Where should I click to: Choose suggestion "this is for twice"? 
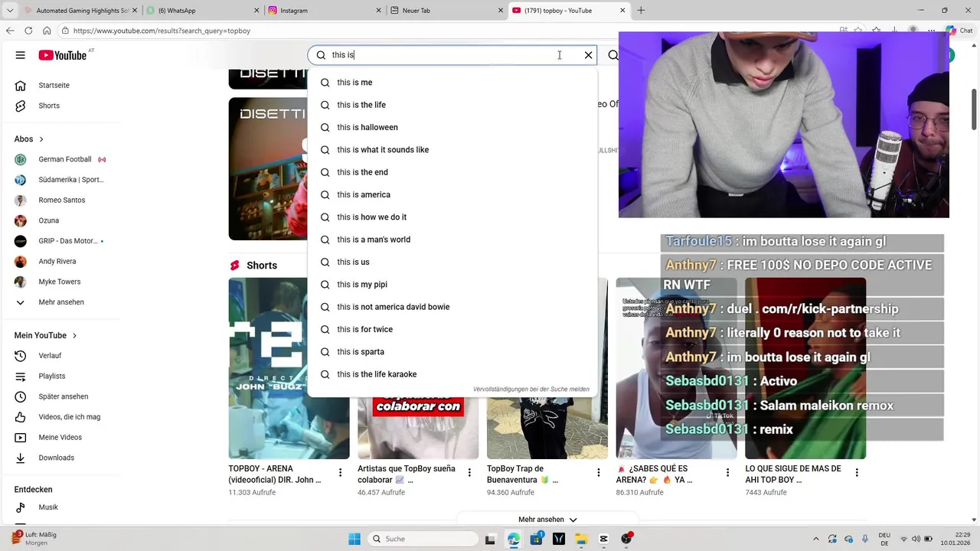[452, 329]
